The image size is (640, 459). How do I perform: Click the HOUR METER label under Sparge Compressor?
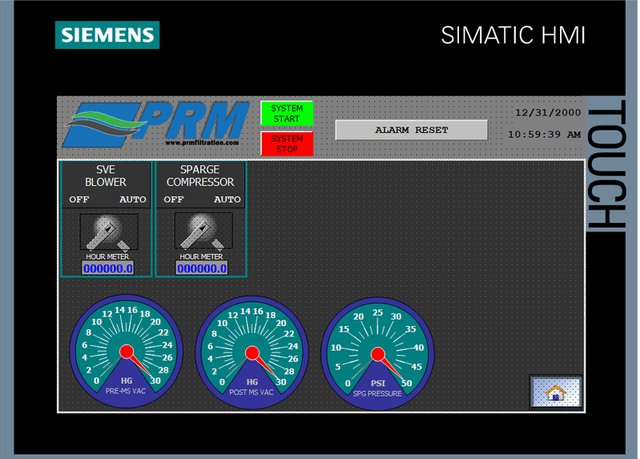pyautogui.click(x=202, y=257)
